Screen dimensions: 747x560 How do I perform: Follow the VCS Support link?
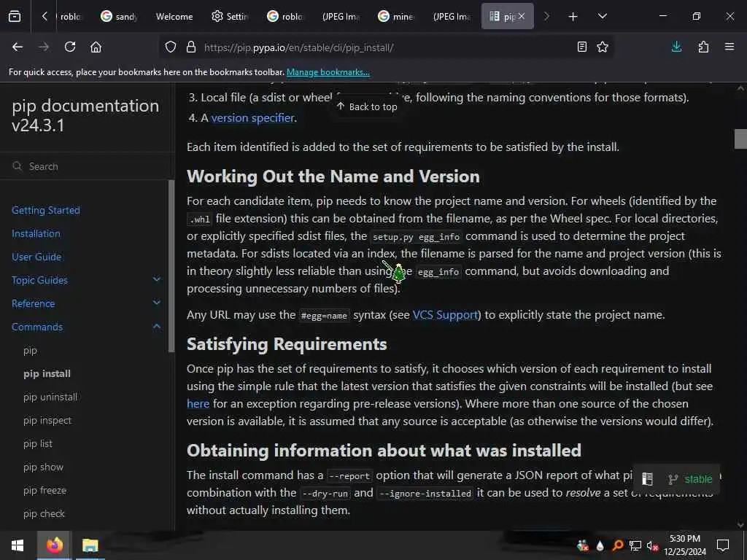click(445, 315)
